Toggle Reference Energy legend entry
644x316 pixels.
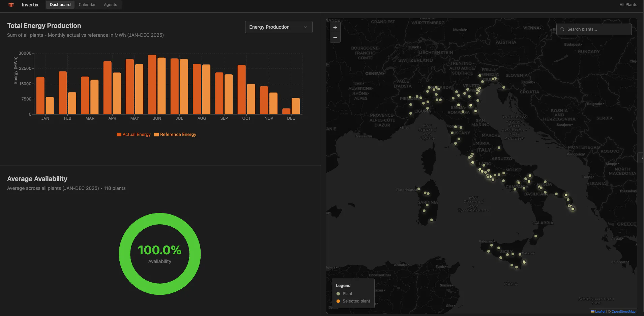(175, 135)
